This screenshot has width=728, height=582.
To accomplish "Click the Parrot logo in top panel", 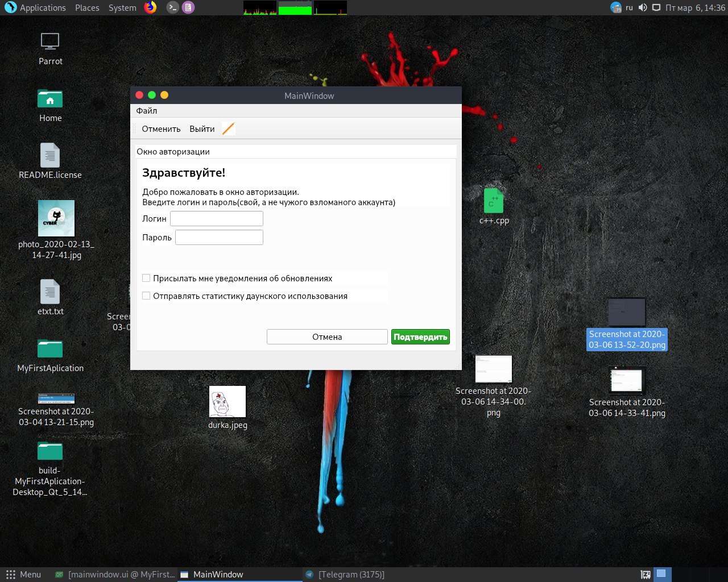I will pyautogui.click(x=10, y=7).
